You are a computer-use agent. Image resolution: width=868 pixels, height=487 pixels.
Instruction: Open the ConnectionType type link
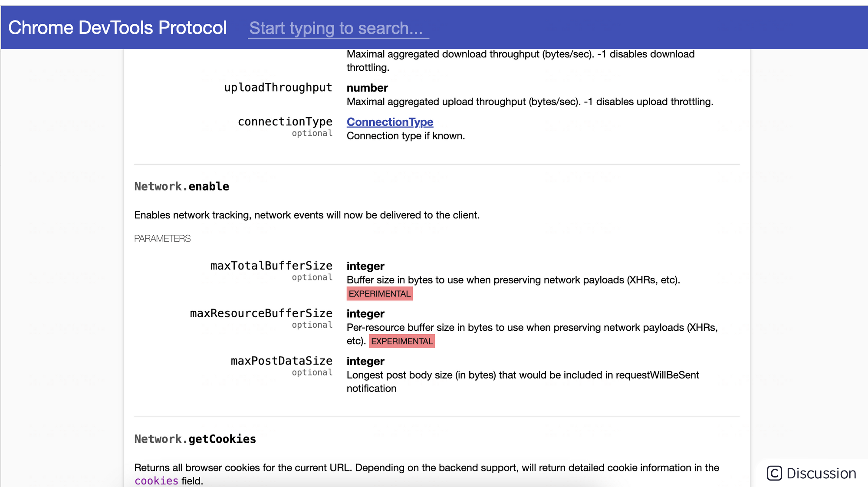pyautogui.click(x=390, y=122)
